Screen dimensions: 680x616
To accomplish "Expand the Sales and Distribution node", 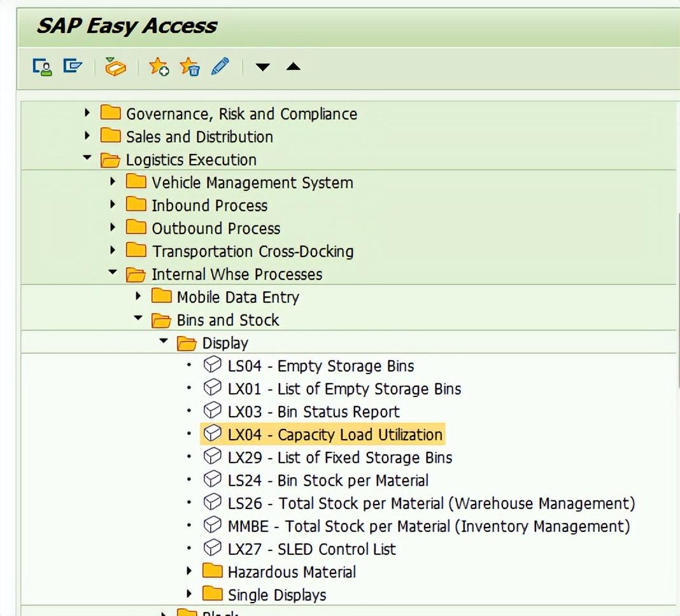I will [x=87, y=136].
